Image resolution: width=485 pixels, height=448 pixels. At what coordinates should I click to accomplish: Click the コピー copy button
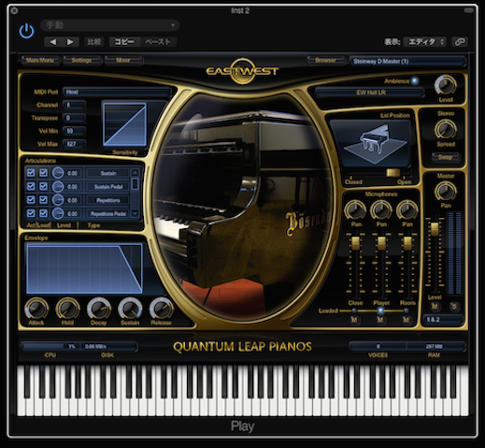click(x=124, y=42)
